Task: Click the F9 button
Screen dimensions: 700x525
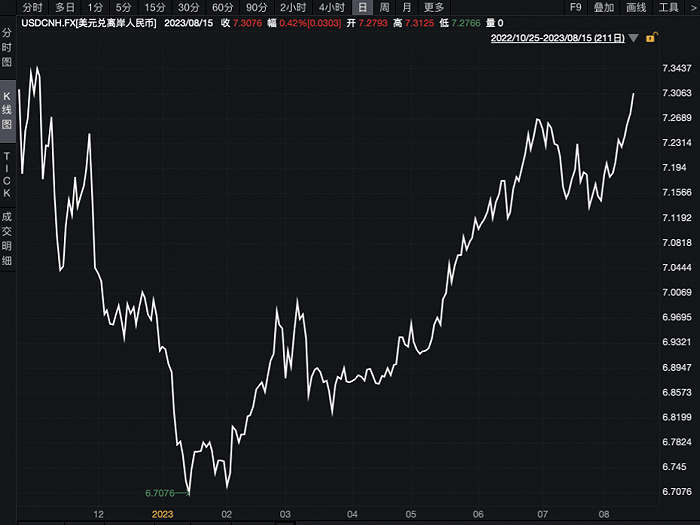Action: [x=575, y=7]
